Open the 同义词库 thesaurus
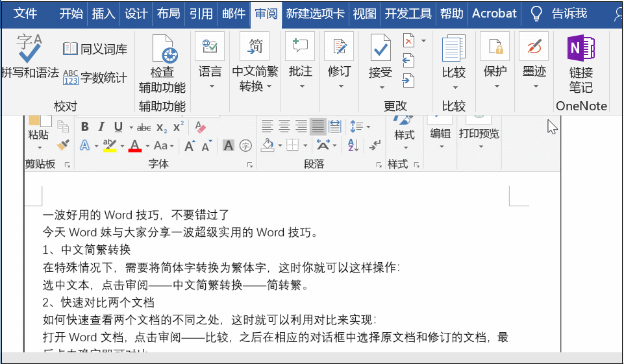Image resolution: width=624 pixels, height=364 pixels. 95,49
